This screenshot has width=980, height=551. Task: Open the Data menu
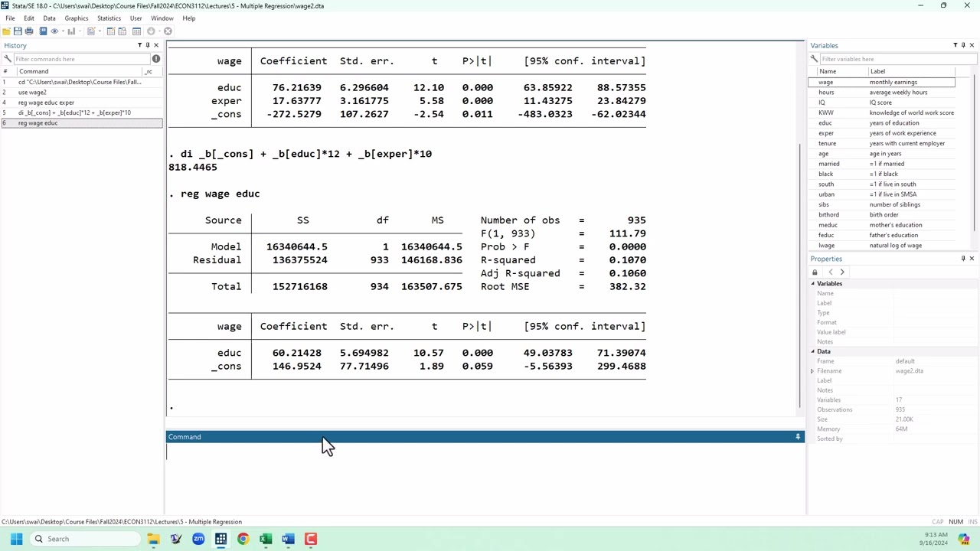(49, 18)
